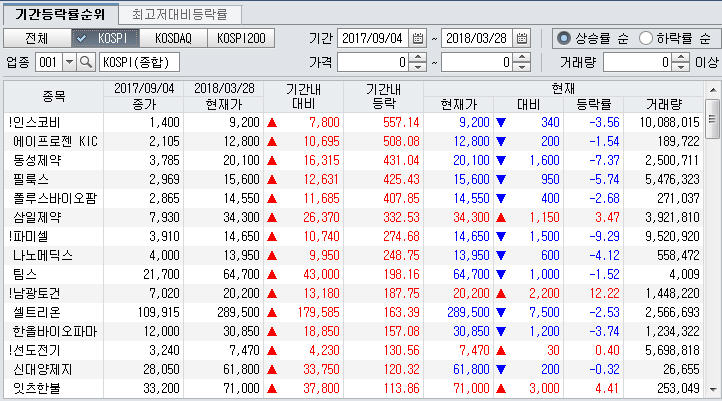Click the scrollbar down arrow of the table

tap(713, 389)
